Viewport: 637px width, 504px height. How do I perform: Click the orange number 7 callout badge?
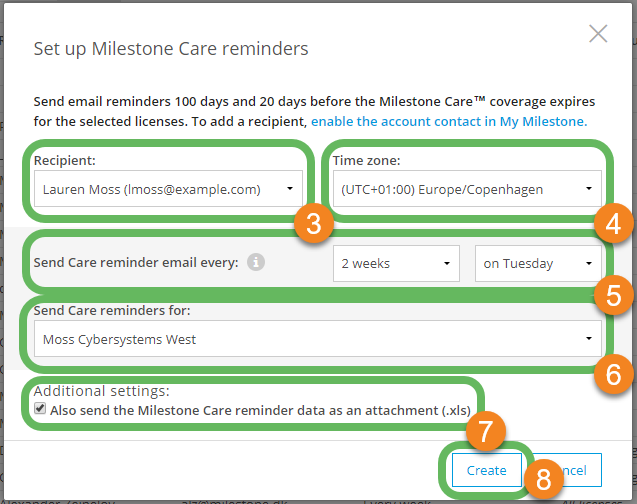pos(485,431)
